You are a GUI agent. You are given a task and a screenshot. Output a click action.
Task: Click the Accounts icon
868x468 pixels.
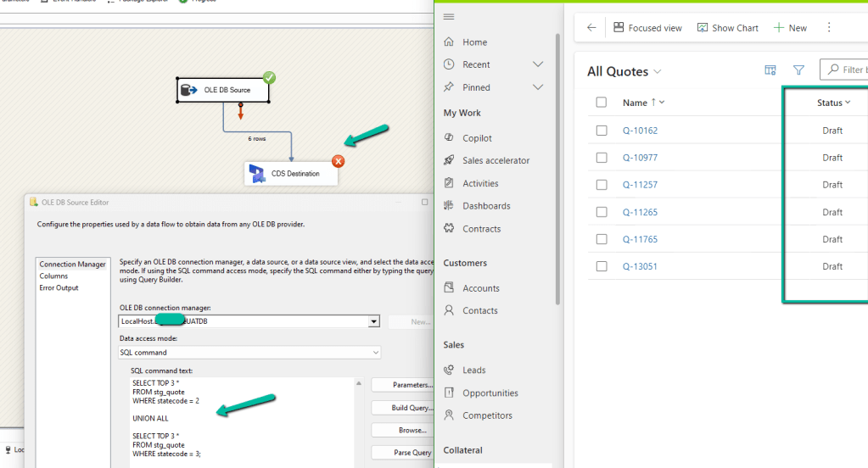tap(449, 287)
